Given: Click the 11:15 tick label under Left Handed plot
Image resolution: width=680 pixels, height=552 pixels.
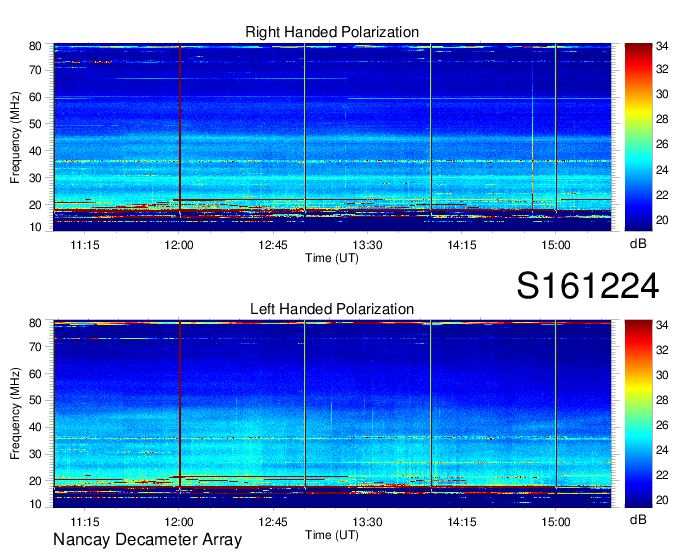Looking at the screenshot, I should (85, 522).
